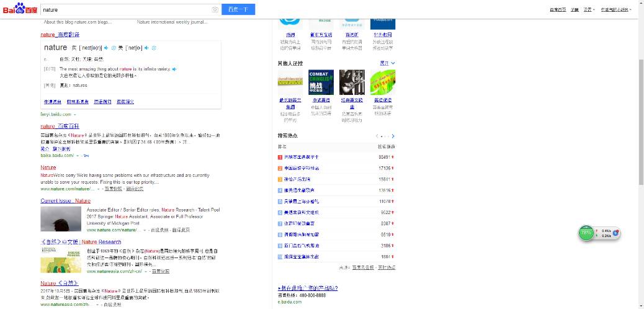Viewport: 644px width, 309px height.
Task: Open green leaf thumbnail in 其他人还搜
Action: pos(383,82)
